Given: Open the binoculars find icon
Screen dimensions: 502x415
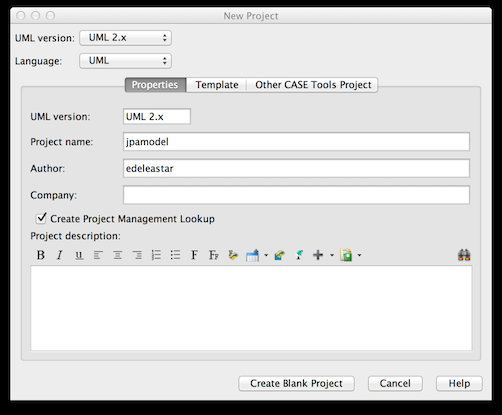Looking at the screenshot, I should click(x=464, y=255).
